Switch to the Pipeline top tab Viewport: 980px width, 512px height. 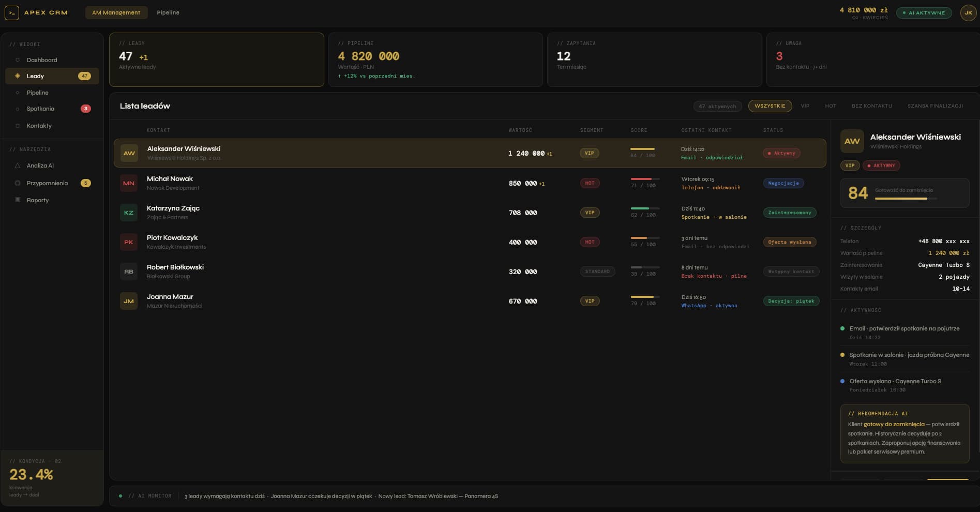(x=168, y=12)
